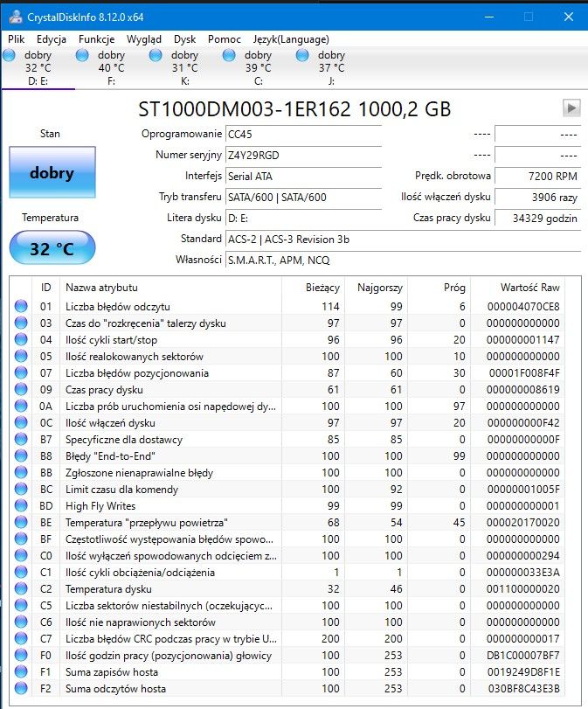The image size is (588, 709).
Task: Click the Litera dysku field
Action: click(x=304, y=219)
